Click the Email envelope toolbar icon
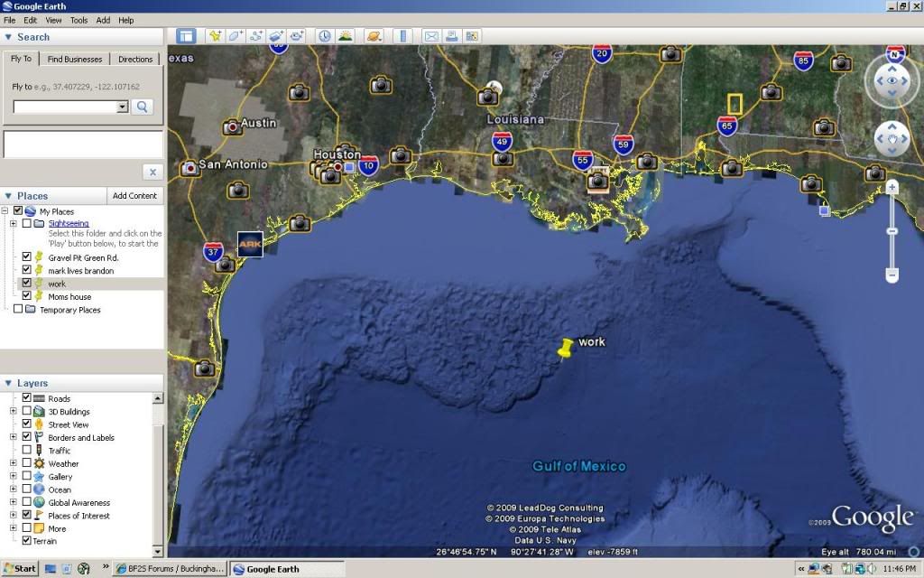924x578 pixels. click(x=431, y=36)
